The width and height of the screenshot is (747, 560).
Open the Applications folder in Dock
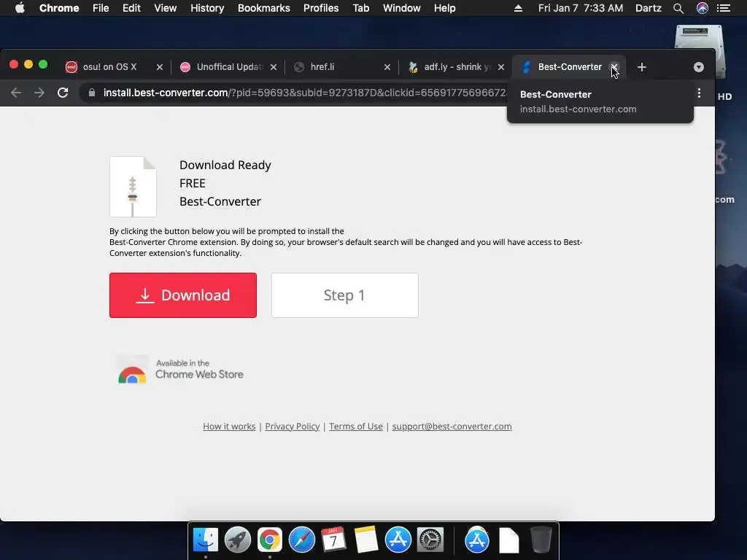(477, 540)
